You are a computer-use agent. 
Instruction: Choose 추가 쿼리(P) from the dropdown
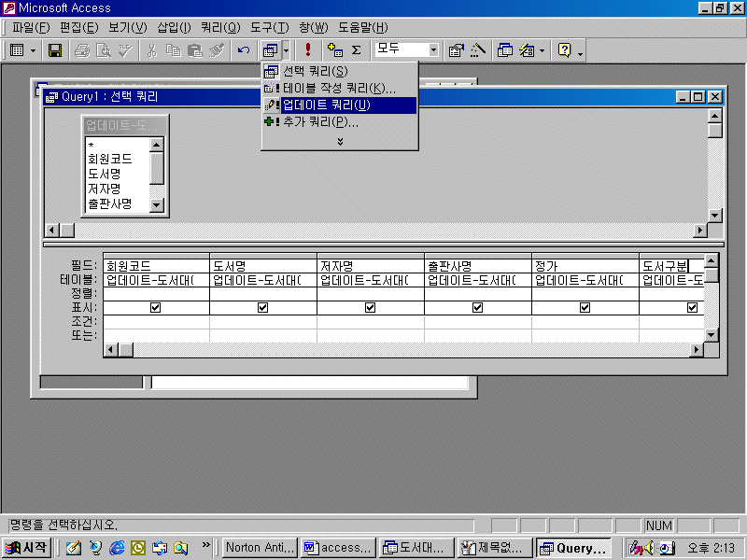pos(340,122)
